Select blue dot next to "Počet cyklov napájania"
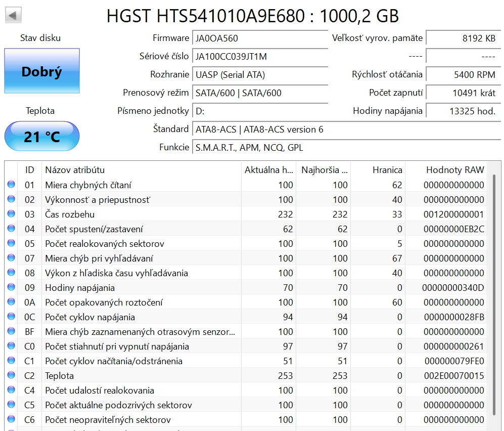Image resolution: width=504 pixels, height=431 pixels. (11, 317)
